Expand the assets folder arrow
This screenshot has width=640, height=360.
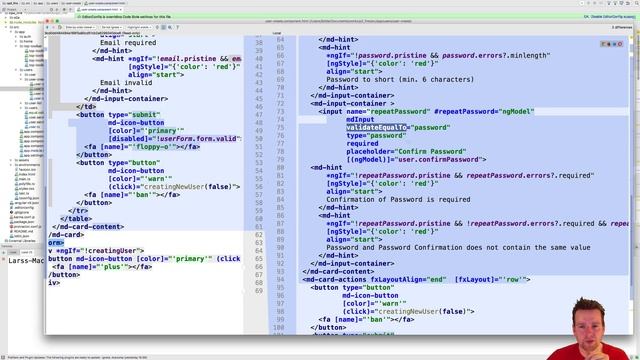tap(11, 160)
